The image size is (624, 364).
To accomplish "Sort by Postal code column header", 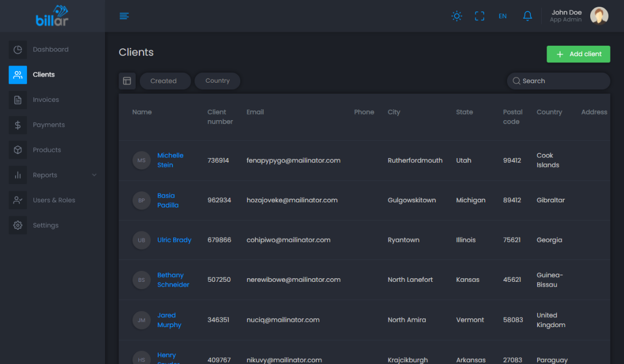I will (513, 117).
